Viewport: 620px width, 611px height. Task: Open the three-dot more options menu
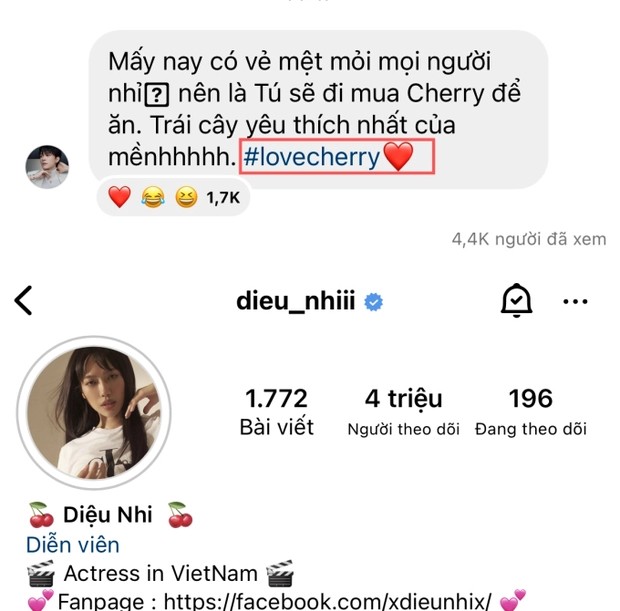575,301
